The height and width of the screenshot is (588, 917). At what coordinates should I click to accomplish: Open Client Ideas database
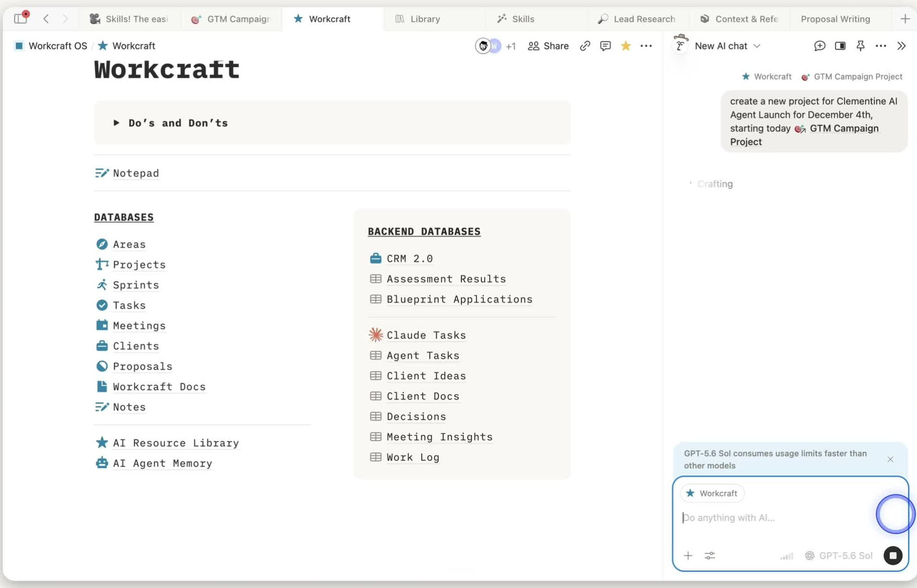[x=426, y=376]
